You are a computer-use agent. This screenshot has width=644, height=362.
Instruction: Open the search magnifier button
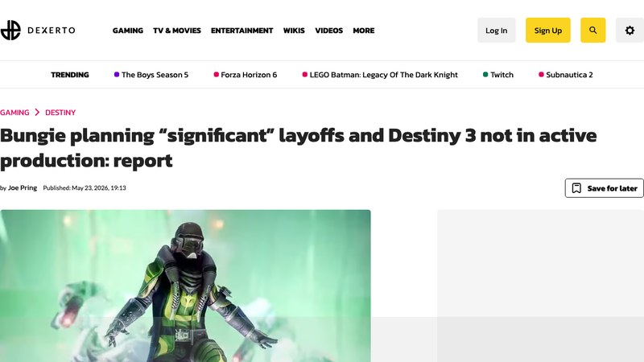point(592,30)
